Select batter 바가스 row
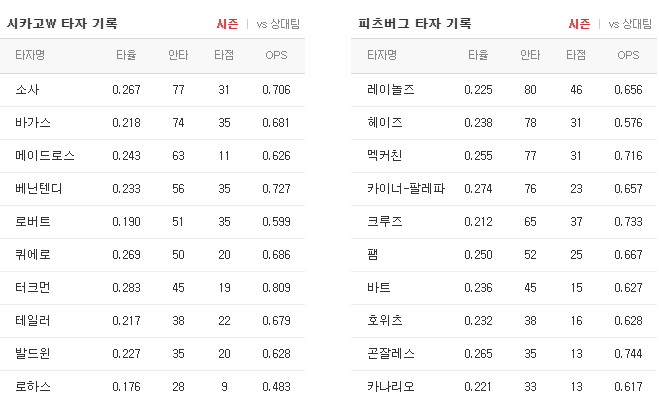Image resolution: width=659 pixels, height=414 pixels. 152,123
